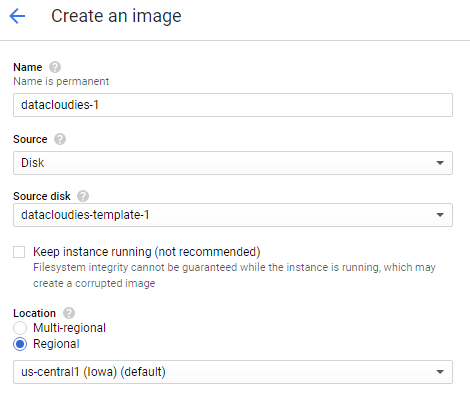The width and height of the screenshot is (470, 399).
Task: Focus the Name field containing datacloudies-1
Action: (x=233, y=105)
